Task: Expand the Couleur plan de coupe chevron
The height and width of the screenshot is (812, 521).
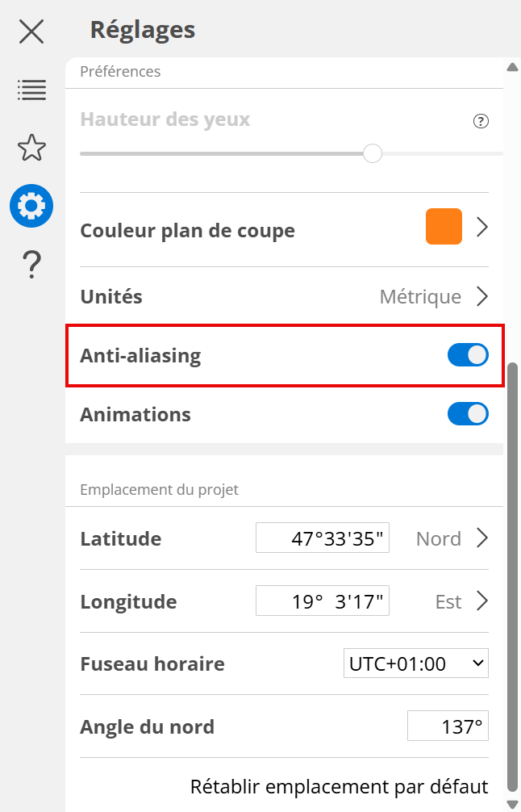Action: coord(482,228)
